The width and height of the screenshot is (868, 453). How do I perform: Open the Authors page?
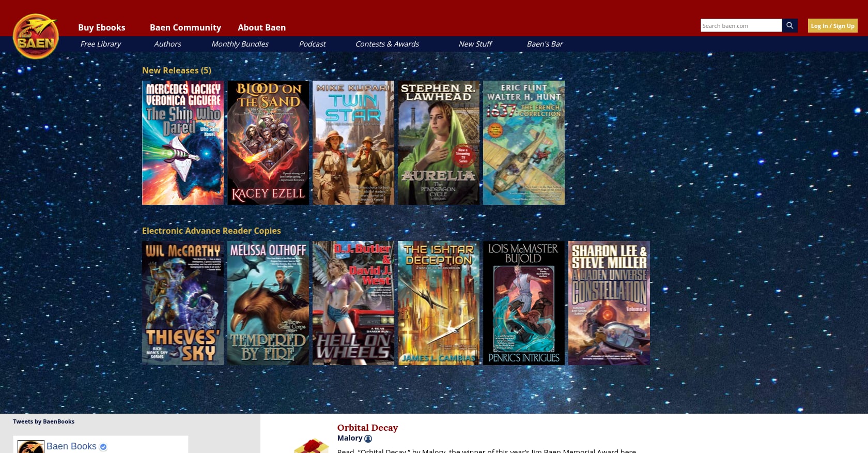(x=167, y=44)
